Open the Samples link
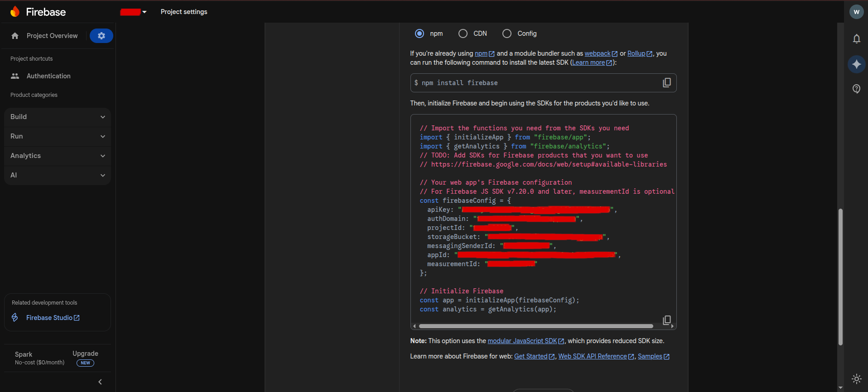 [653, 356]
